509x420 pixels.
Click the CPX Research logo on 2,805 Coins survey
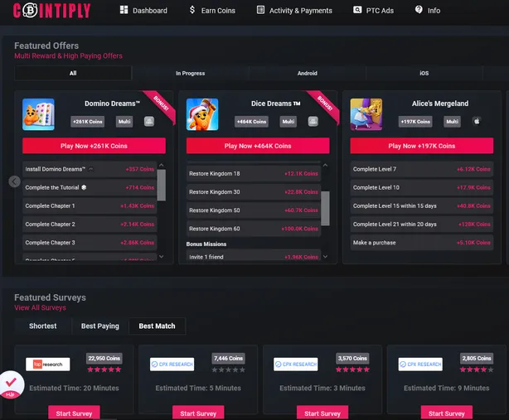click(x=420, y=364)
